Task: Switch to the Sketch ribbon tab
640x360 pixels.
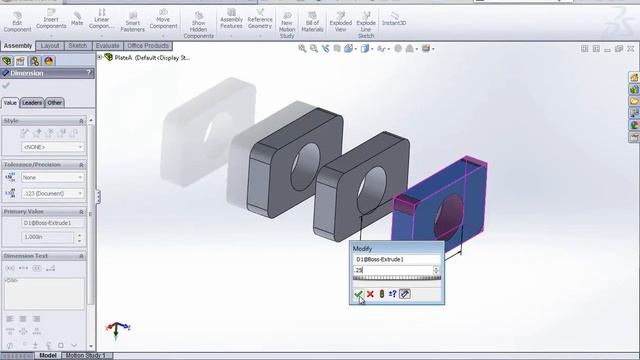Action: pyautogui.click(x=78, y=46)
